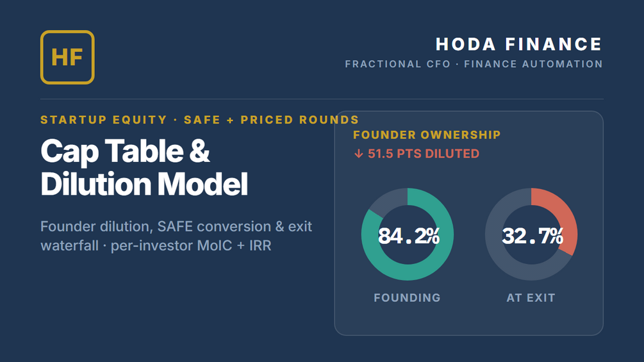644x362 pixels.
Task: Click the FOUNDING chart label
Action: coord(407,297)
